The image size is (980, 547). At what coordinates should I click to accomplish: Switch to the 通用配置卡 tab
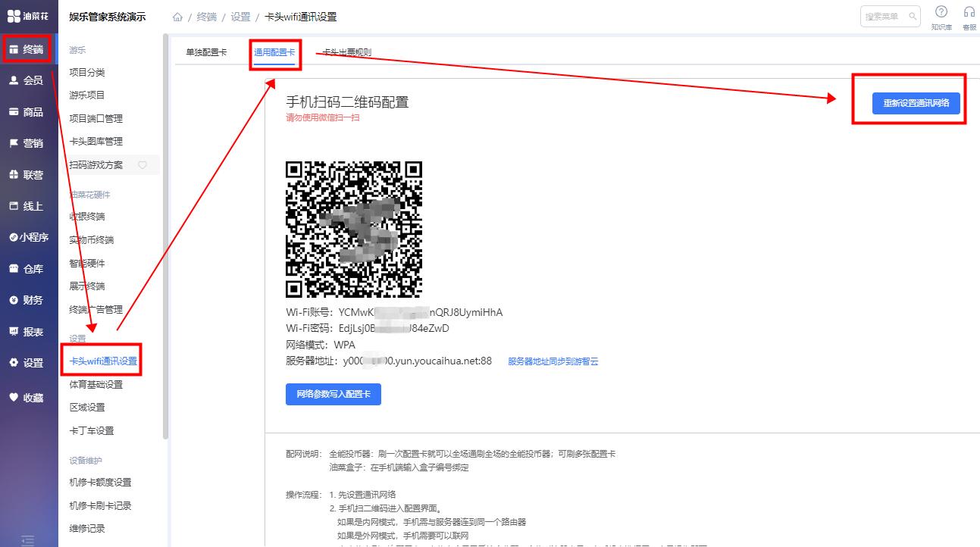274,52
